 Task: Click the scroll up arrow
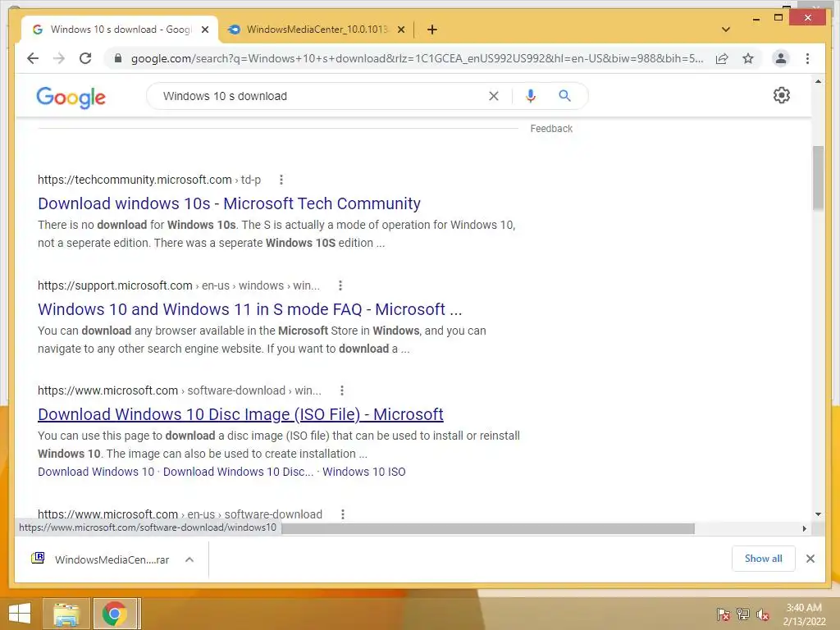[818, 81]
